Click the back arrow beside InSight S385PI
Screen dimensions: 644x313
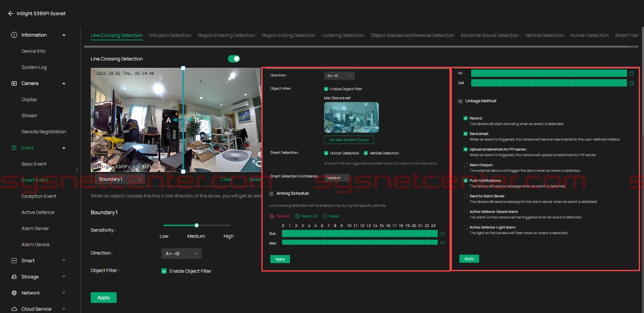pyautogui.click(x=10, y=13)
